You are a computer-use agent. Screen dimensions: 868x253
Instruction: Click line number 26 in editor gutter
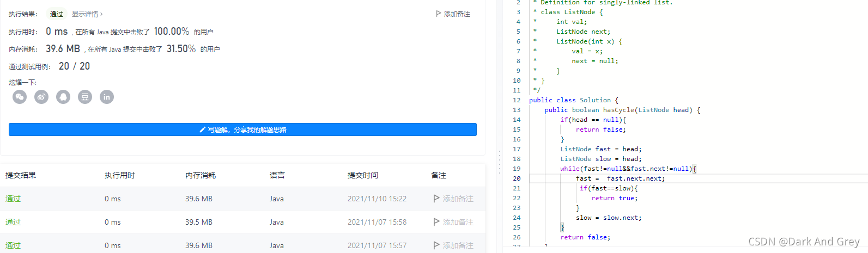pos(517,237)
